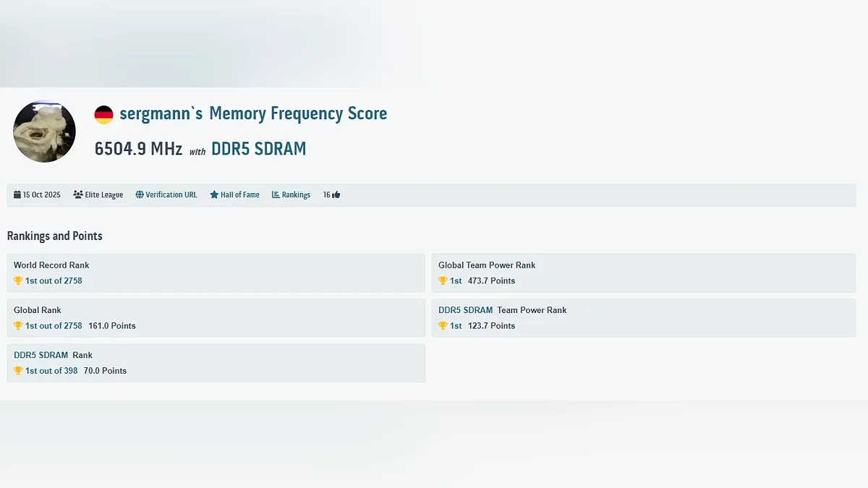Click the Rankings chart icon

tap(276, 195)
